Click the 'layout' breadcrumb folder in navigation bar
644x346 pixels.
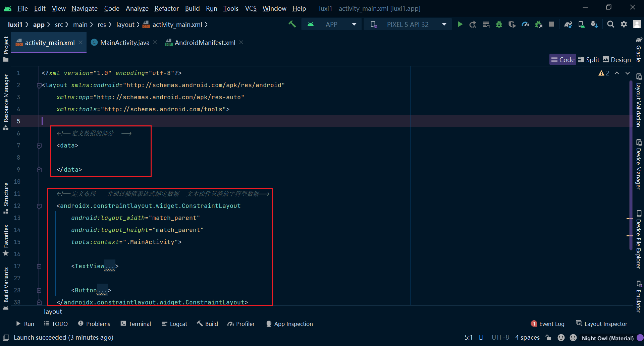[x=125, y=24]
